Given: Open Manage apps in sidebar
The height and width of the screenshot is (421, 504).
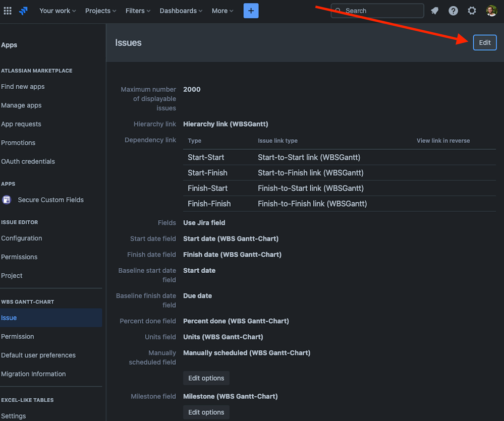Looking at the screenshot, I should pyautogui.click(x=21, y=105).
